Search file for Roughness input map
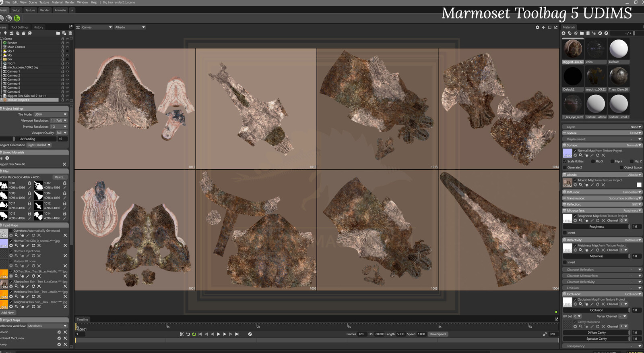Image resolution: width=644 pixels, height=353 pixels. pyautogui.click(x=17, y=307)
